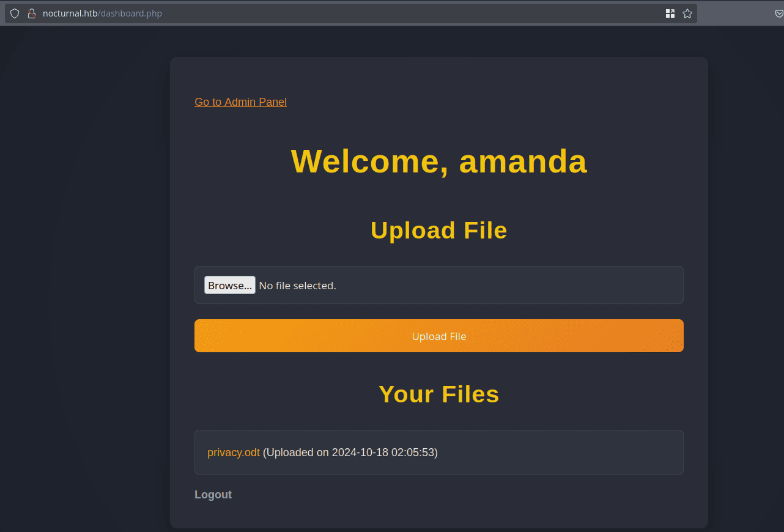The image size is (784, 532).
Task: Click the QR grid icon in address bar
Action: [x=670, y=13]
